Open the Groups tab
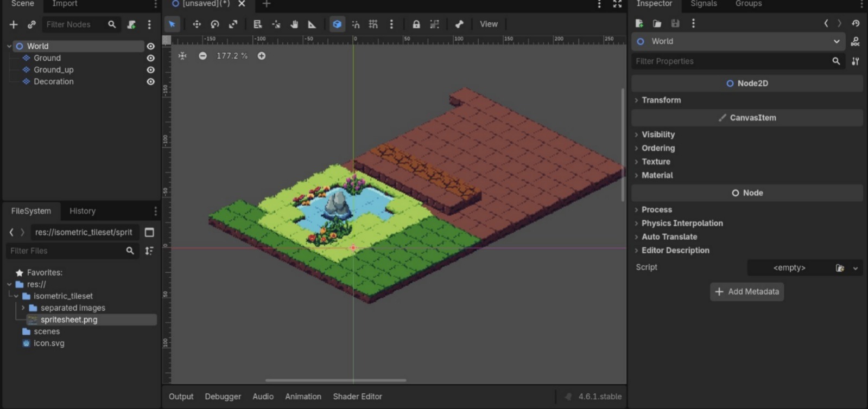 tap(749, 4)
